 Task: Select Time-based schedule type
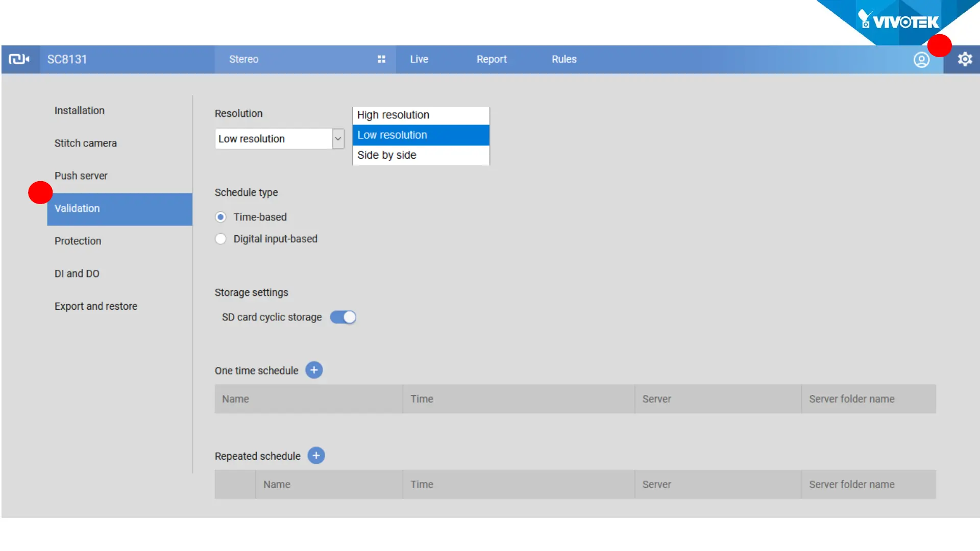(220, 217)
